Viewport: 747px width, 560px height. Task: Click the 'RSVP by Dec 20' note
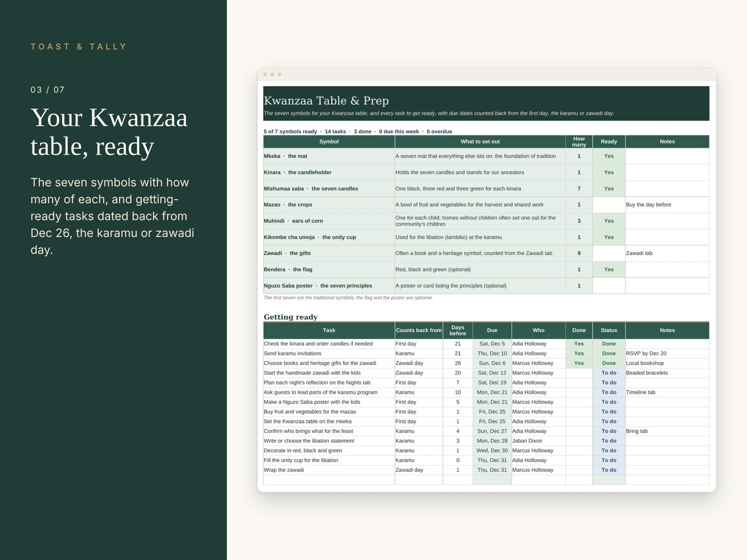(x=667, y=354)
